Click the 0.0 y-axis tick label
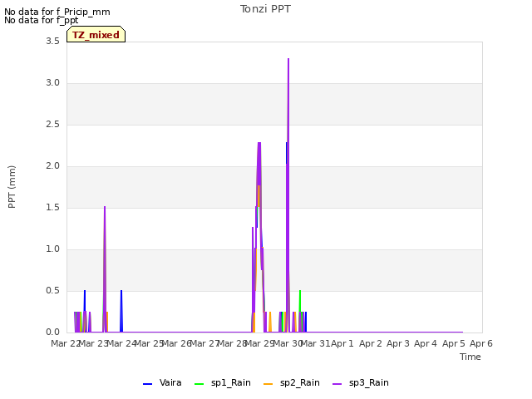The height and width of the screenshot is (399, 532). click(x=52, y=332)
